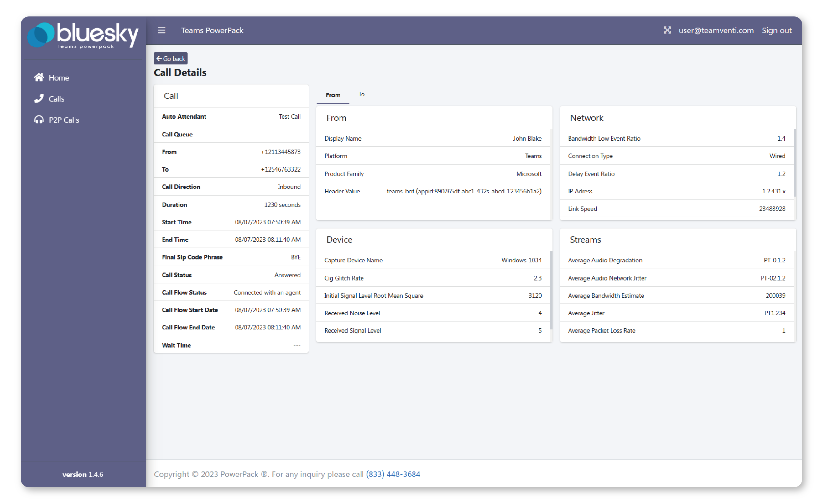Open the P2P Calls menu item
Viewport: 823px width, 504px height.
pyautogui.click(x=64, y=120)
